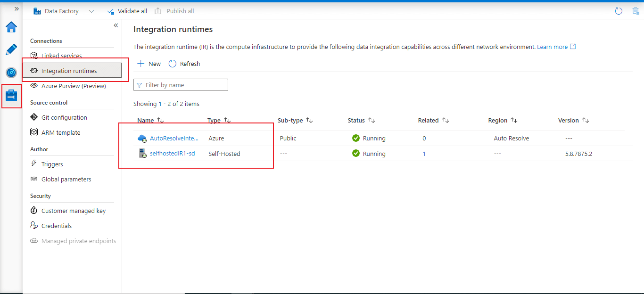Collapse the Manage side panel
The height and width of the screenshot is (294, 644).
pyautogui.click(x=116, y=25)
